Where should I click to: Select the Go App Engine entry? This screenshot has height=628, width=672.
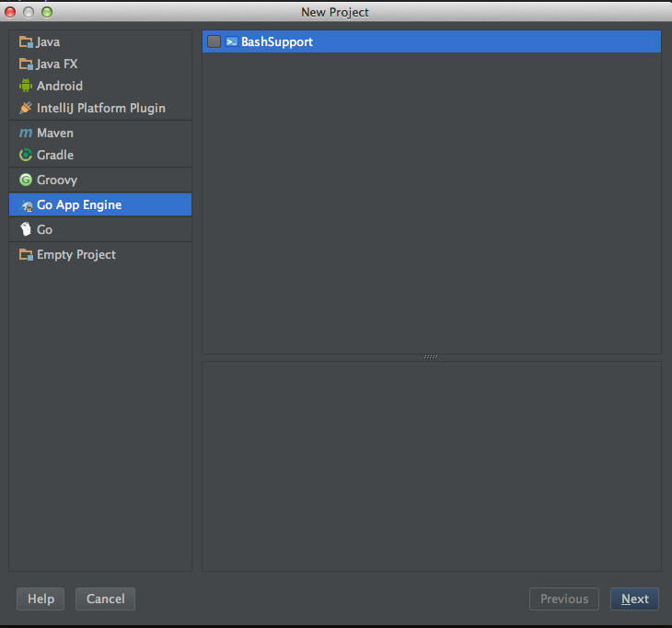pyautogui.click(x=100, y=205)
